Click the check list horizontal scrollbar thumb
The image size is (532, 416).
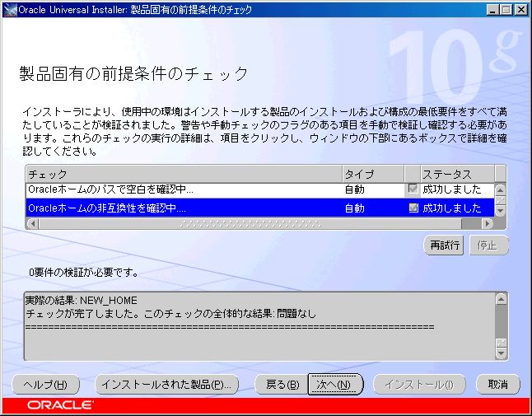(250, 223)
